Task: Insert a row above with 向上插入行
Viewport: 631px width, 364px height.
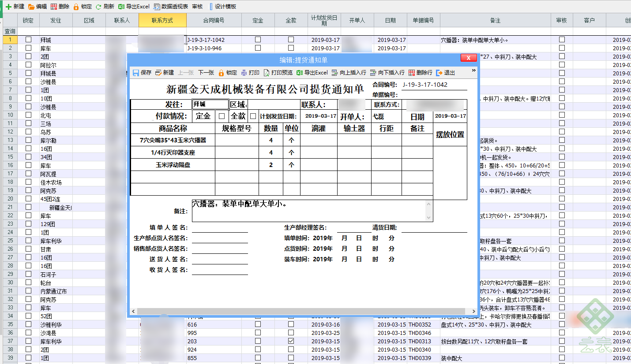Action: tap(349, 73)
